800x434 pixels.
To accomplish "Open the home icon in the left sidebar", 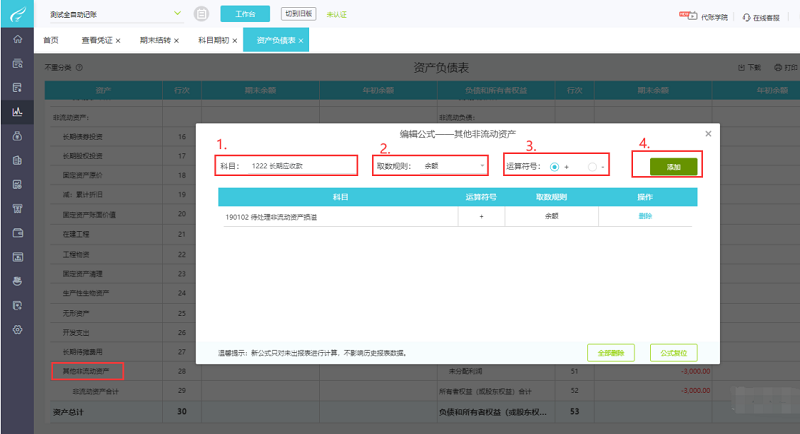I will pos(17,39).
